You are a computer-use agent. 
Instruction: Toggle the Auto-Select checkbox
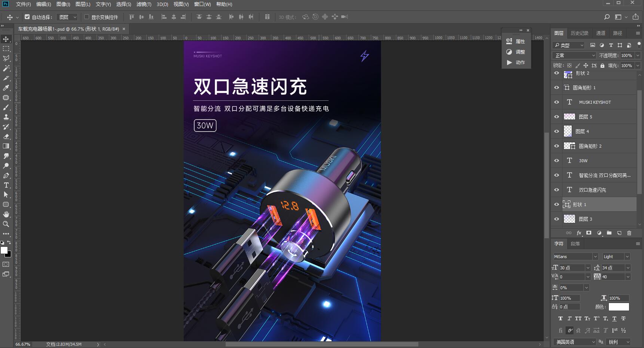point(27,17)
